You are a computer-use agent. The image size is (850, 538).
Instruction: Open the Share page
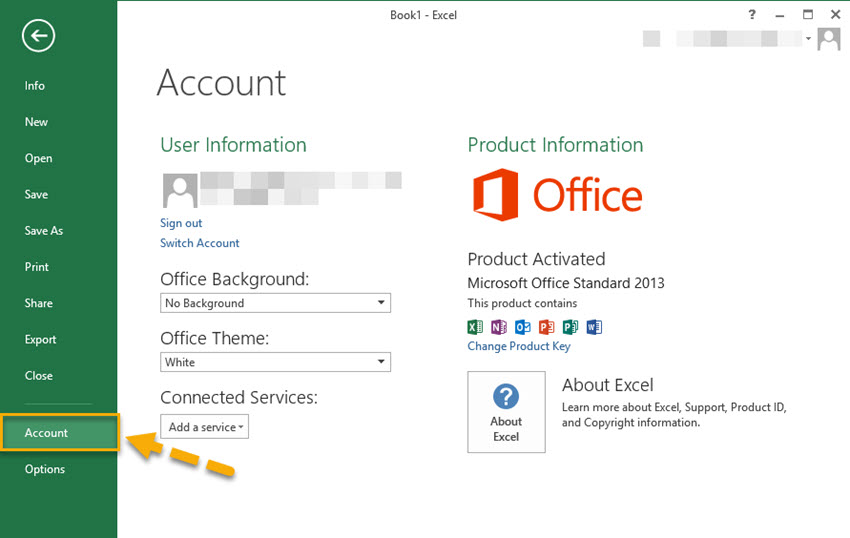click(38, 303)
